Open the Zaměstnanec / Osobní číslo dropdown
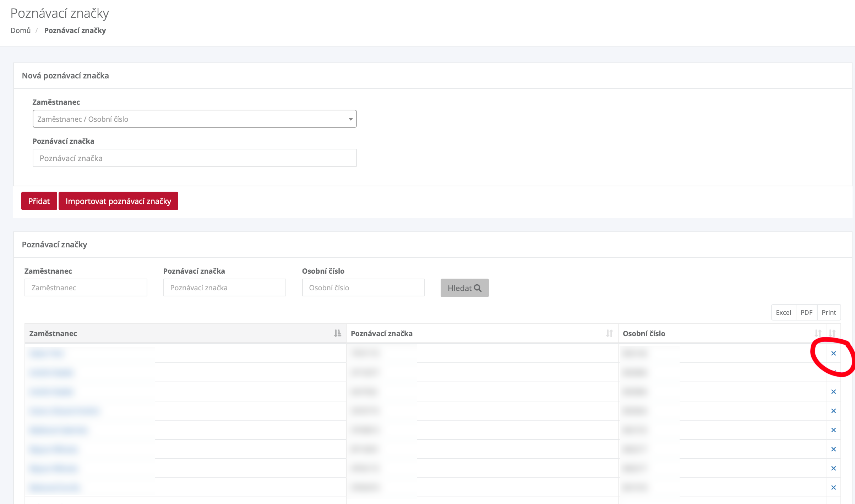Image resolution: width=855 pixels, height=504 pixels. (195, 119)
